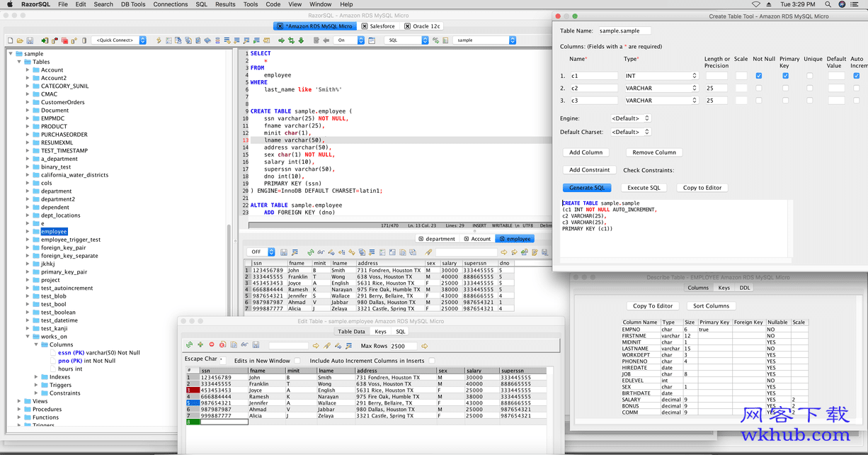Toggle Primary Key checkbox for column c1
This screenshot has height=455, width=868.
(785, 76)
